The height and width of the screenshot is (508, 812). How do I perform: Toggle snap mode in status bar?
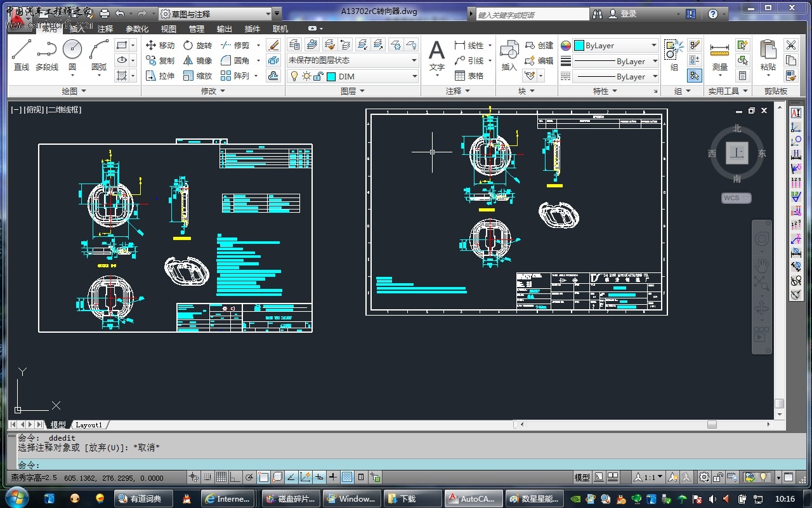207,478
